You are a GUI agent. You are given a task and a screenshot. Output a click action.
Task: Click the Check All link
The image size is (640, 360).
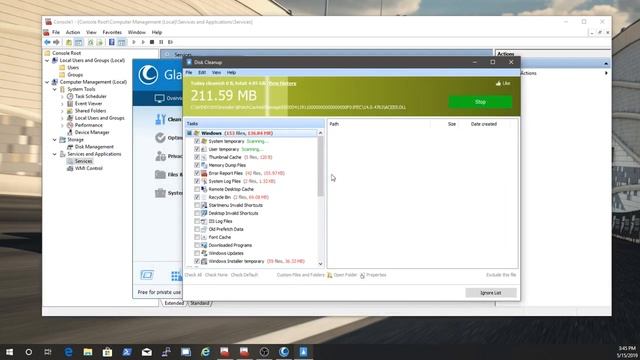[x=193, y=275]
